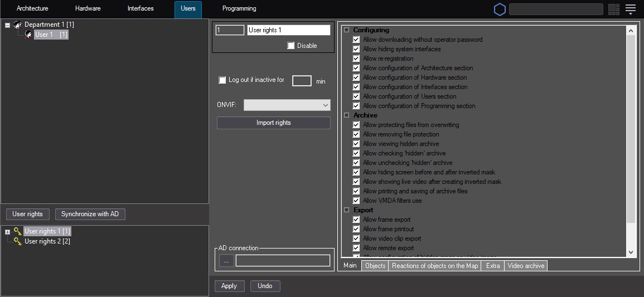644x297 pixels.
Task: Click the User 1 avatar icon
Action: (28, 35)
